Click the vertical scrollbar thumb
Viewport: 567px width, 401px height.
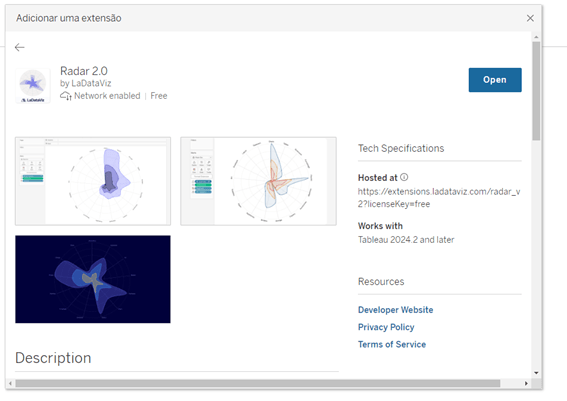pos(536,90)
